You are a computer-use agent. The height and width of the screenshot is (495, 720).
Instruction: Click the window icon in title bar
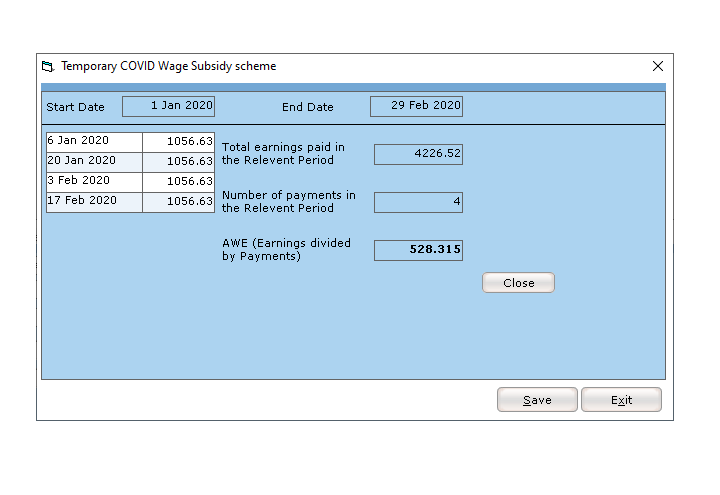tap(47, 67)
